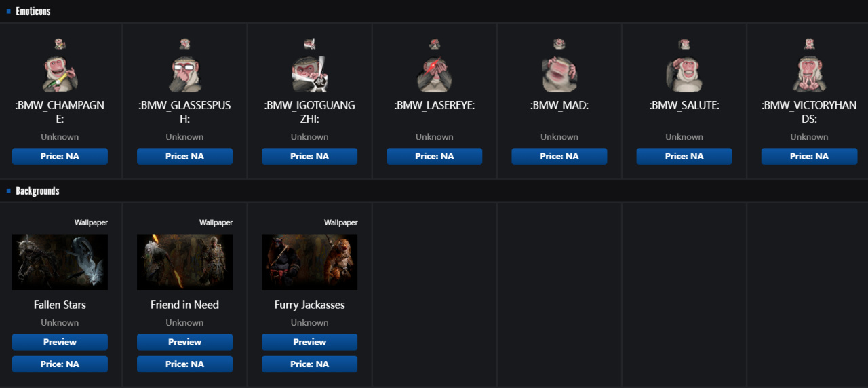This screenshot has width=868, height=388.
Task: Click the large BMW_MAD emoticon image
Action: tap(559, 74)
